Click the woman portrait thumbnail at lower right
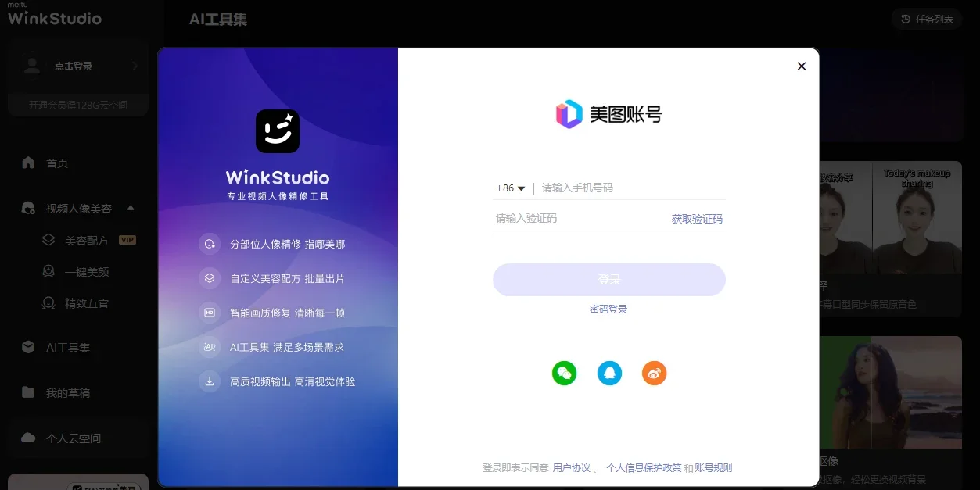 pos(890,393)
